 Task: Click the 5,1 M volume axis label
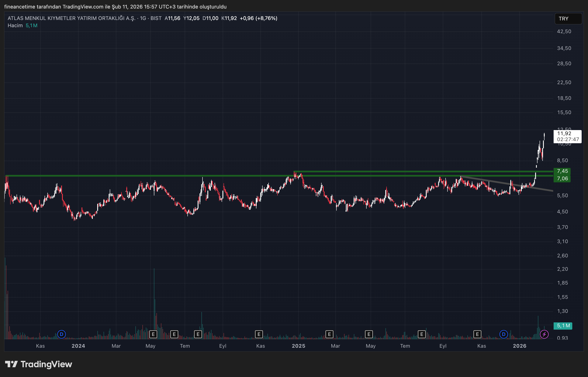(563, 326)
